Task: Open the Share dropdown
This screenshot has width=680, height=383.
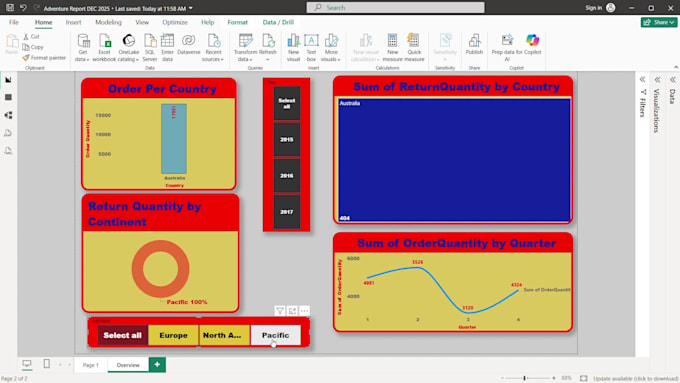Action: [659, 22]
